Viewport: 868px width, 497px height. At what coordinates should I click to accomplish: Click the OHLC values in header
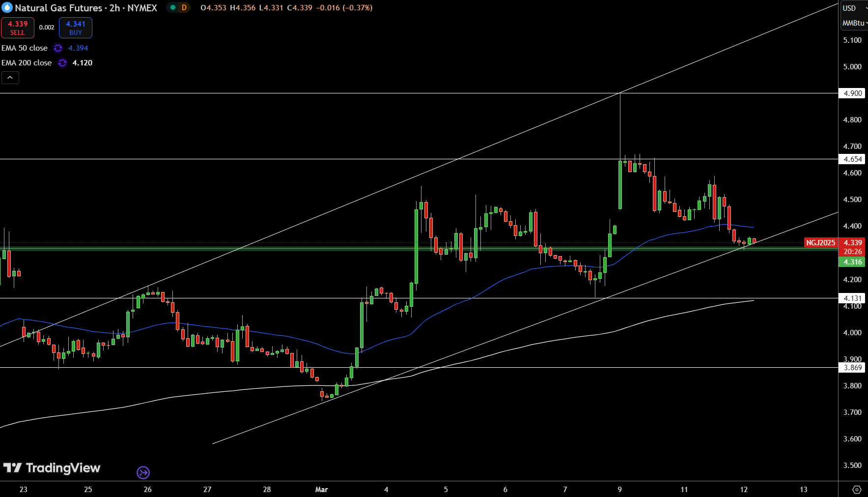coord(286,8)
